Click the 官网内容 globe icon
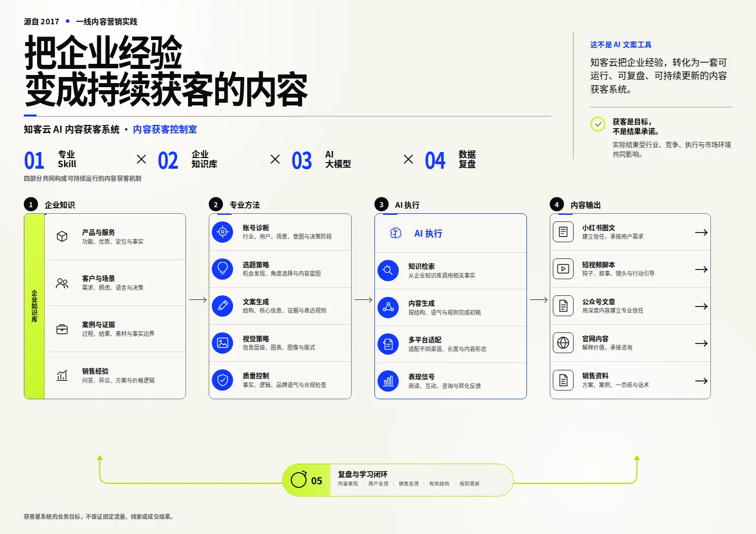756x534 pixels. [x=563, y=343]
